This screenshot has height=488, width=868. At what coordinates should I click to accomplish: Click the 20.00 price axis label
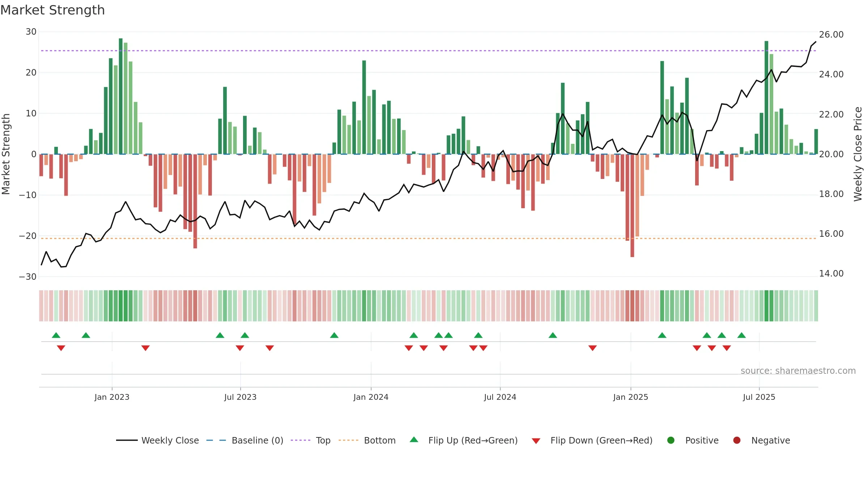coord(831,154)
